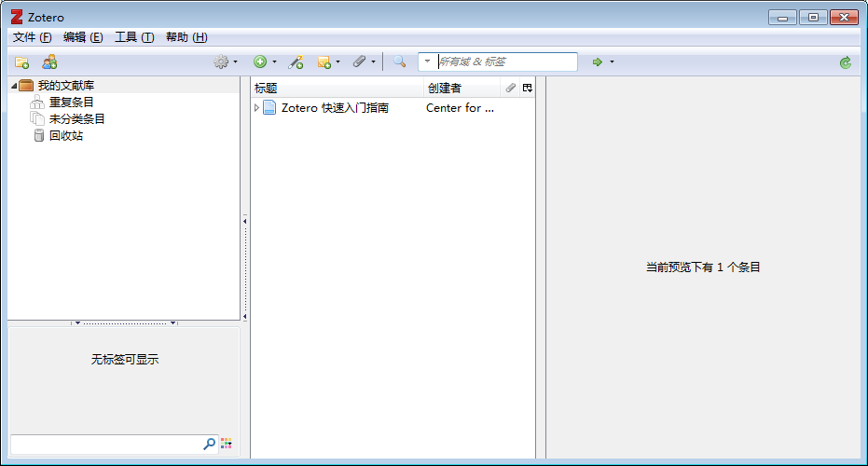Click Add Item by Identifier wand icon
Screen dimensions: 868x466
point(296,62)
